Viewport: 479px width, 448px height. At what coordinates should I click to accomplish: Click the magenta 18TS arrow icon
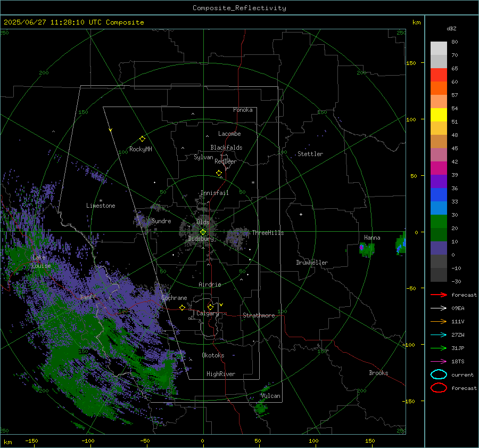click(439, 362)
